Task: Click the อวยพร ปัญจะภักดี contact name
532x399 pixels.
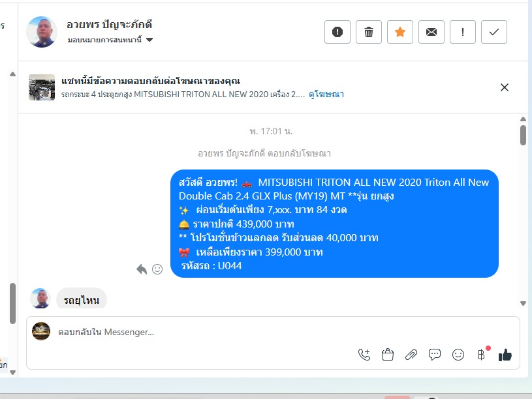Action: [109, 25]
